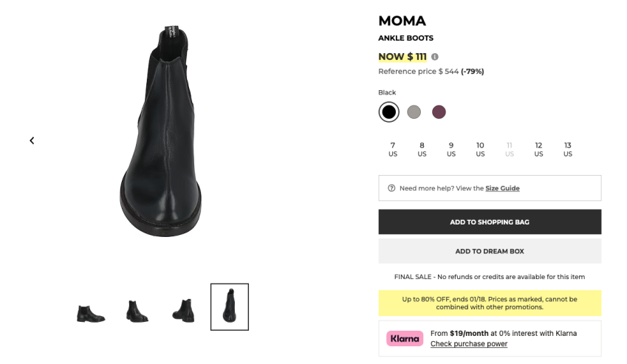The width and height of the screenshot is (627, 364).
Task: Open the third boot thumbnail
Action: pos(182,310)
